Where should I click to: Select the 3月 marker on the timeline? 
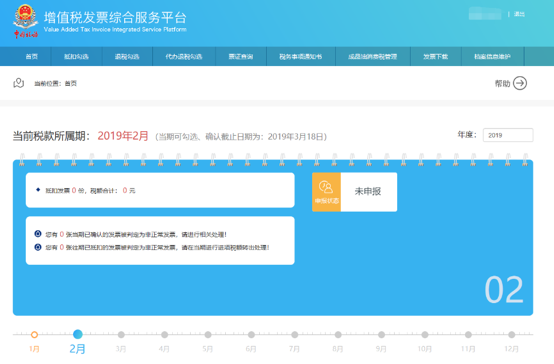click(121, 334)
